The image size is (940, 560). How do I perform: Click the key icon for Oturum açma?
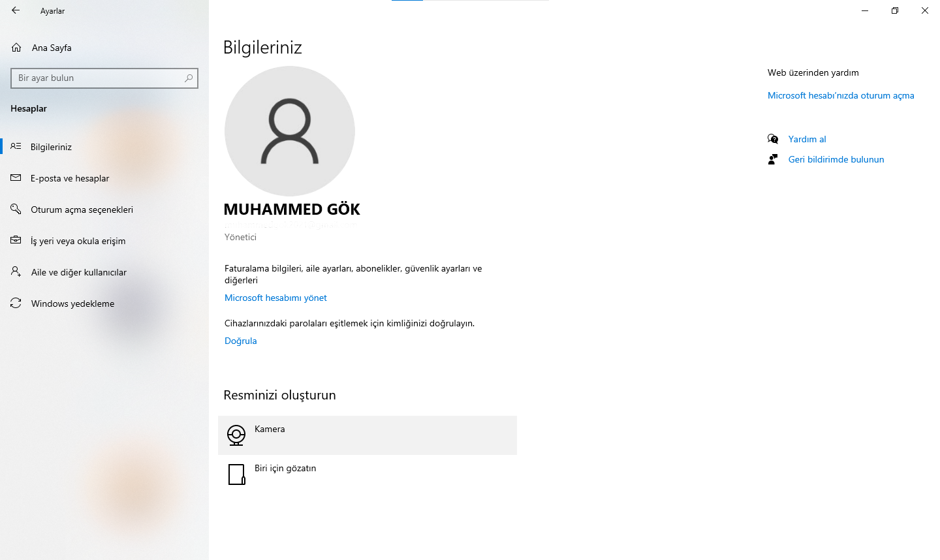click(x=16, y=209)
